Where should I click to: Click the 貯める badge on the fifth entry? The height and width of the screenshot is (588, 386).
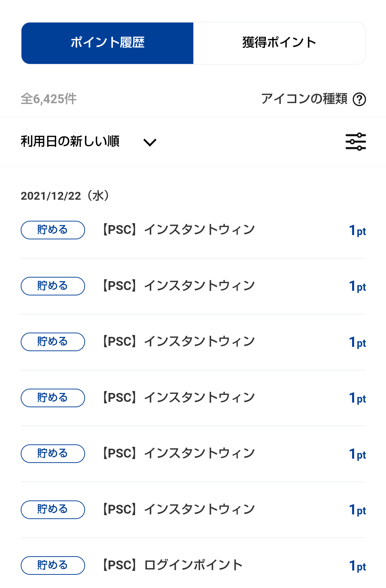click(53, 454)
